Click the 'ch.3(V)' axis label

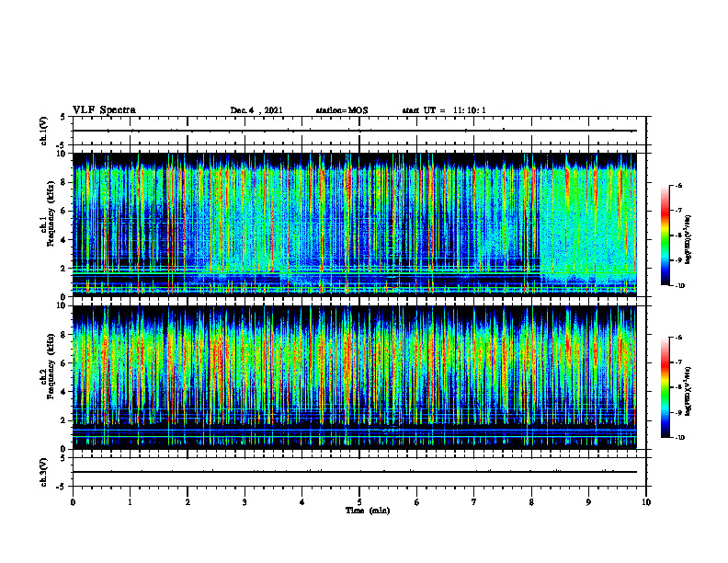pos(43,472)
